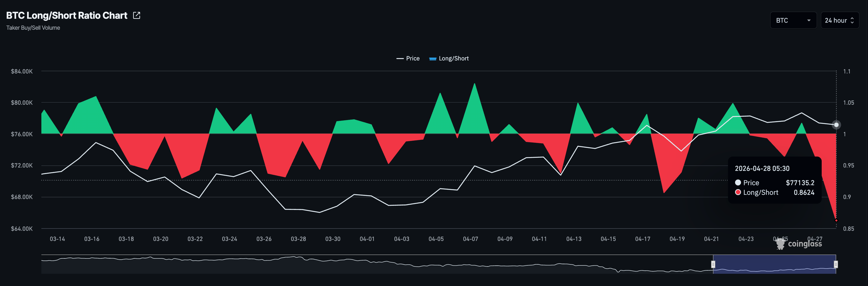868x286 pixels.
Task: Toggle Long/Short series in legend
Action: tap(453, 58)
